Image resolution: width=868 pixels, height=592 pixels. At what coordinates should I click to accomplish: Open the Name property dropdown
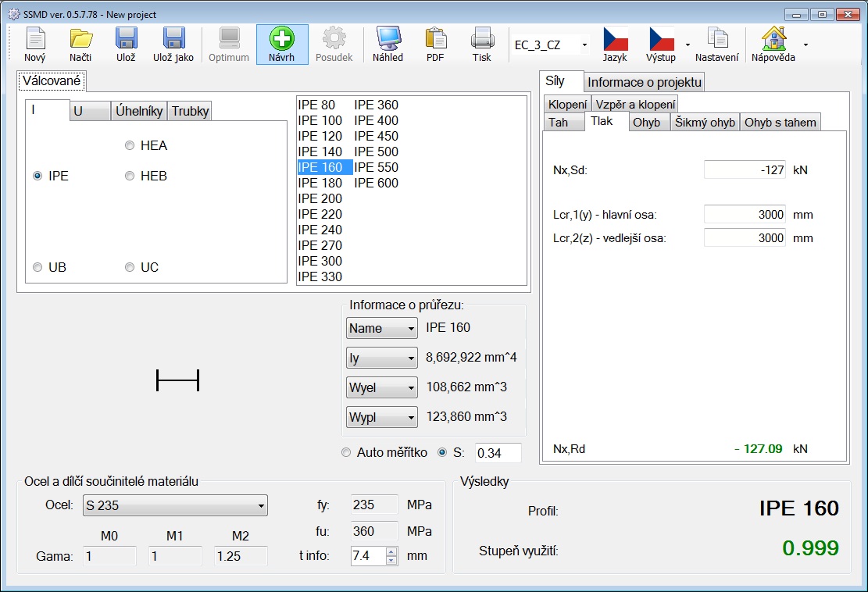pyautogui.click(x=382, y=328)
